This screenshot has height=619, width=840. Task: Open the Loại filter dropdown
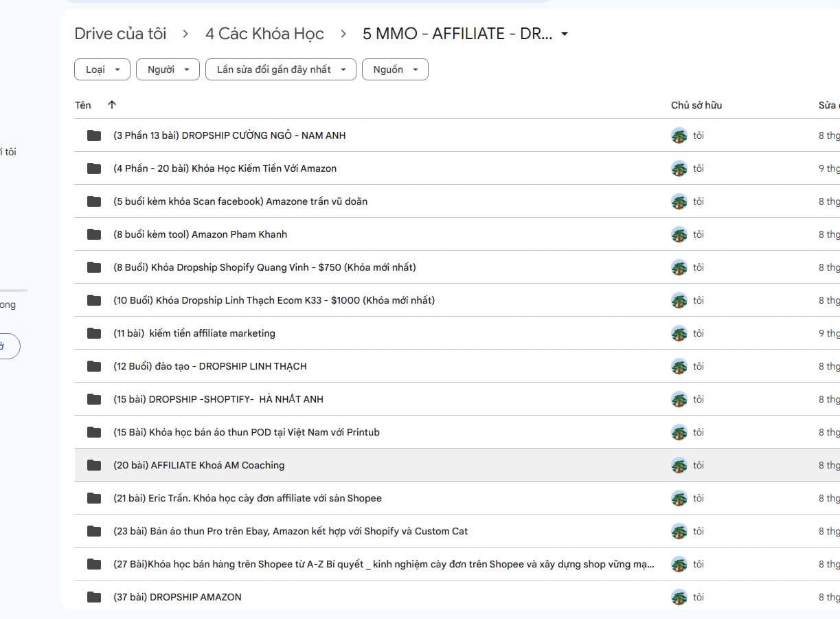pyautogui.click(x=102, y=69)
